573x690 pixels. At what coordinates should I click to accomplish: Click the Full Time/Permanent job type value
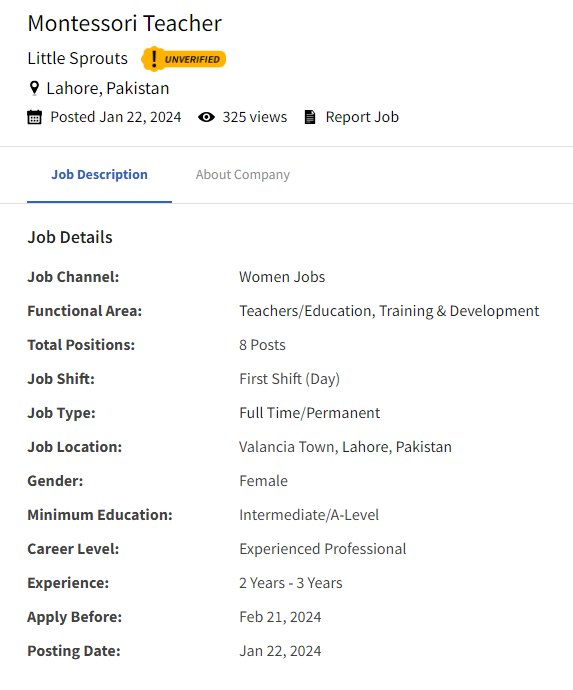[x=310, y=413]
